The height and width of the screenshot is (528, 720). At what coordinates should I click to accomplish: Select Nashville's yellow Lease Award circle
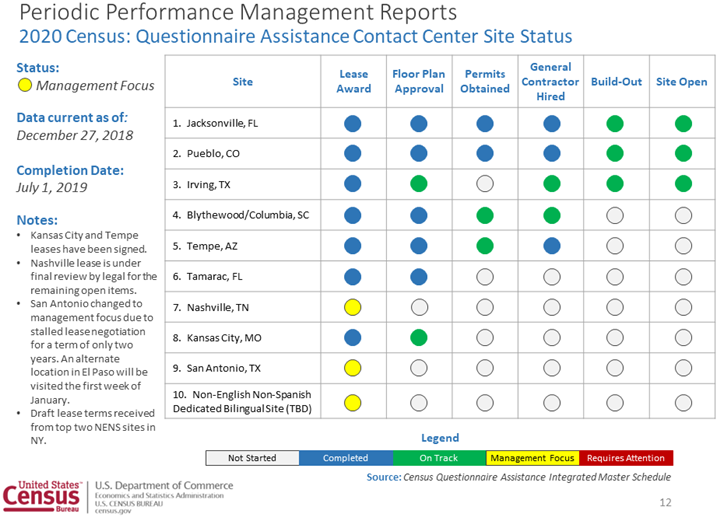(x=352, y=307)
